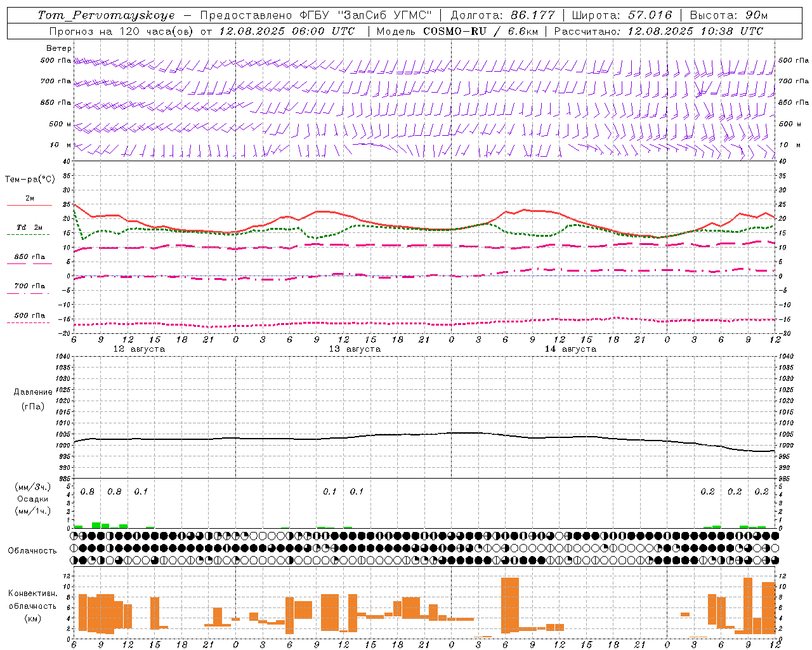Select the longitude value 86.177

[533, 15]
